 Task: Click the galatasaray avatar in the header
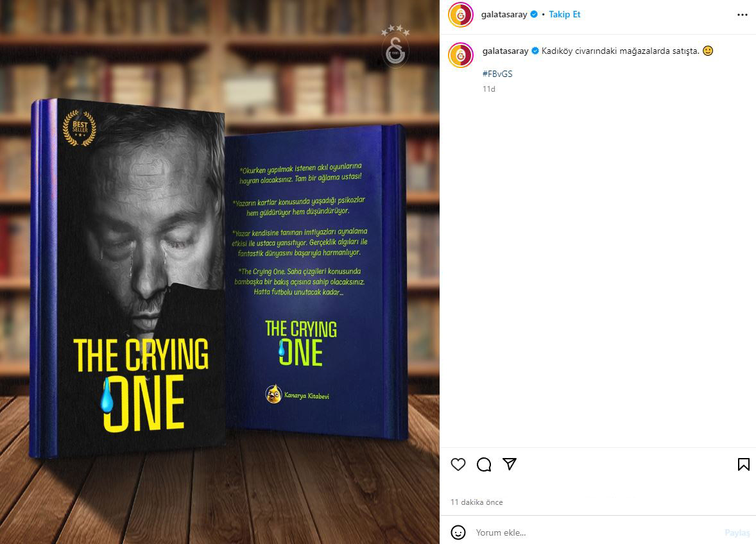(x=460, y=15)
